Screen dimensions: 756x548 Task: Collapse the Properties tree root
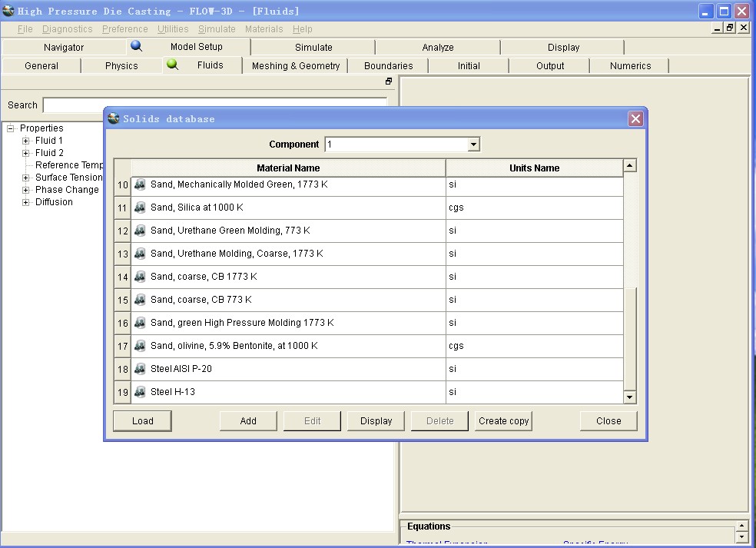pyautogui.click(x=11, y=128)
